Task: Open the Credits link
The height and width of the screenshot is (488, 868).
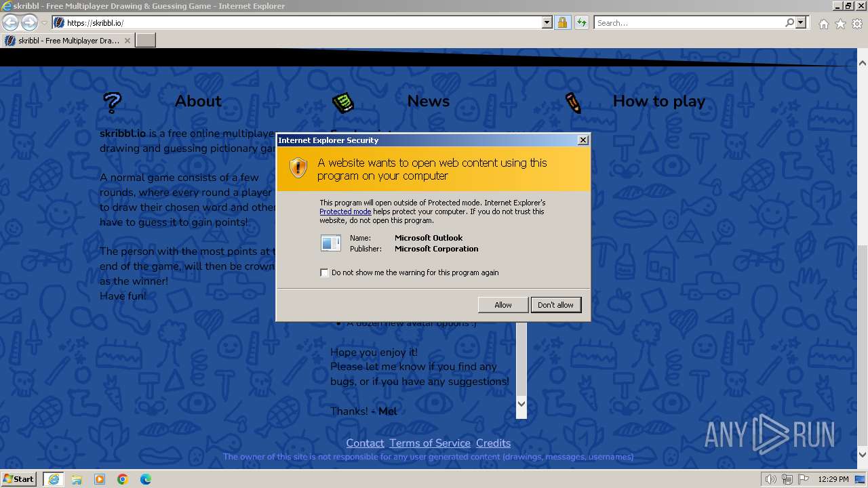Action: click(493, 443)
